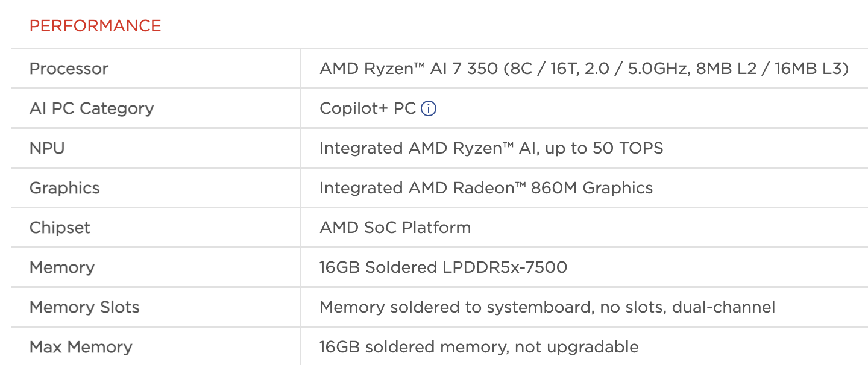Select the AMD SoC Platform value
The image size is (868, 365).
point(395,228)
